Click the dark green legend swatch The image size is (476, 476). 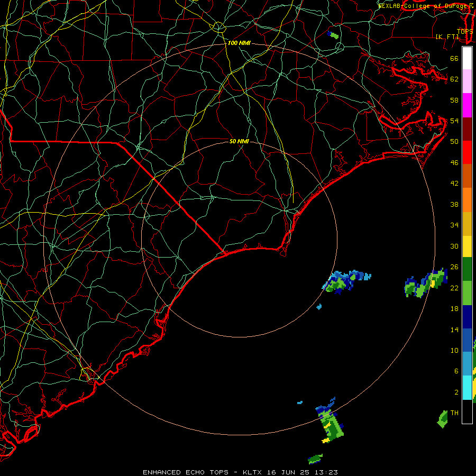click(467, 269)
